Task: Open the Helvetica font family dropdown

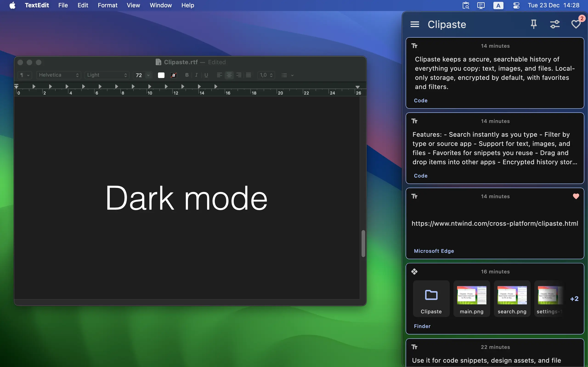Action: (x=59, y=75)
